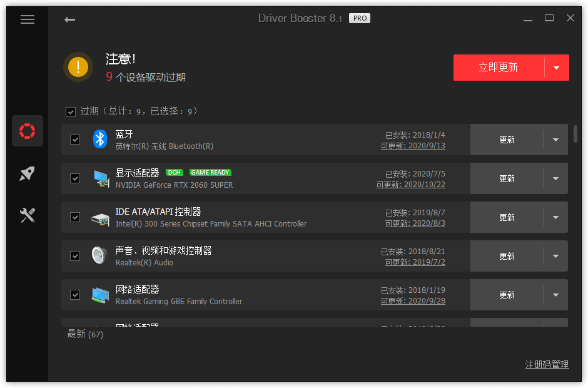Update the Realtek Gaming GBE driver

click(x=507, y=295)
